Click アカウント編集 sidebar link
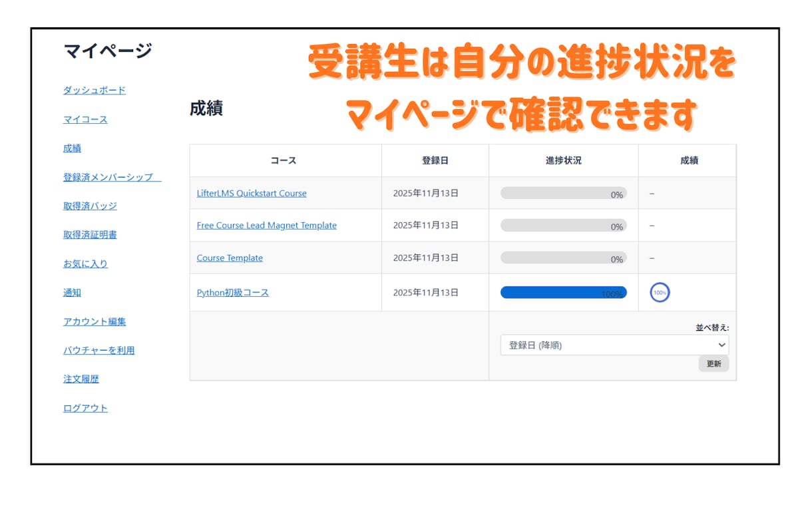 [95, 321]
